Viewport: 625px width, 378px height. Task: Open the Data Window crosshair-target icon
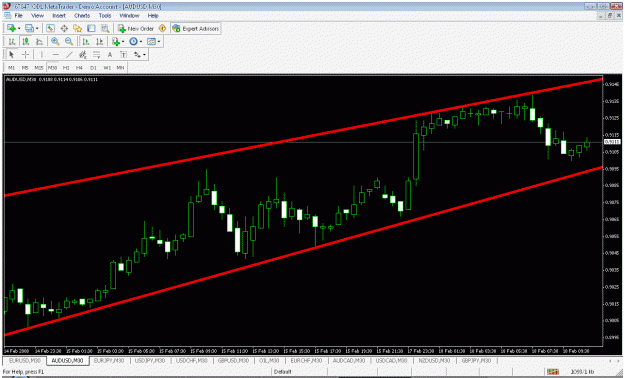pos(64,28)
